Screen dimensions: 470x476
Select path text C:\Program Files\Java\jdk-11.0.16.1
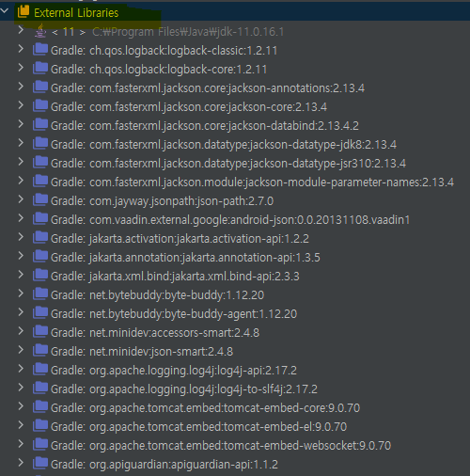pyautogui.click(x=188, y=32)
